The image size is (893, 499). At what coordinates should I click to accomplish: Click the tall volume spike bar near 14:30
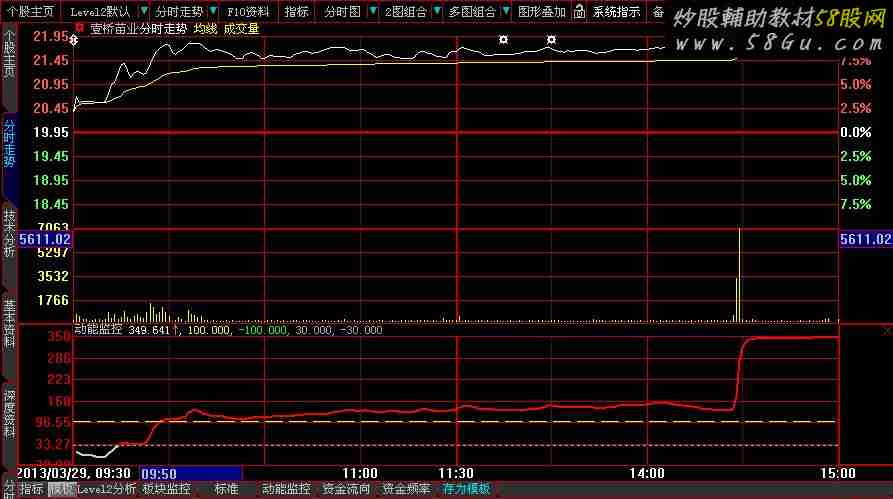click(739, 275)
